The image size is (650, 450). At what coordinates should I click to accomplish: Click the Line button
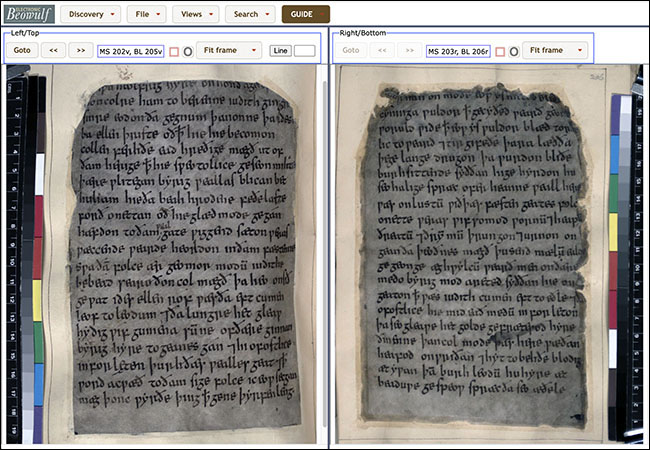281,51
